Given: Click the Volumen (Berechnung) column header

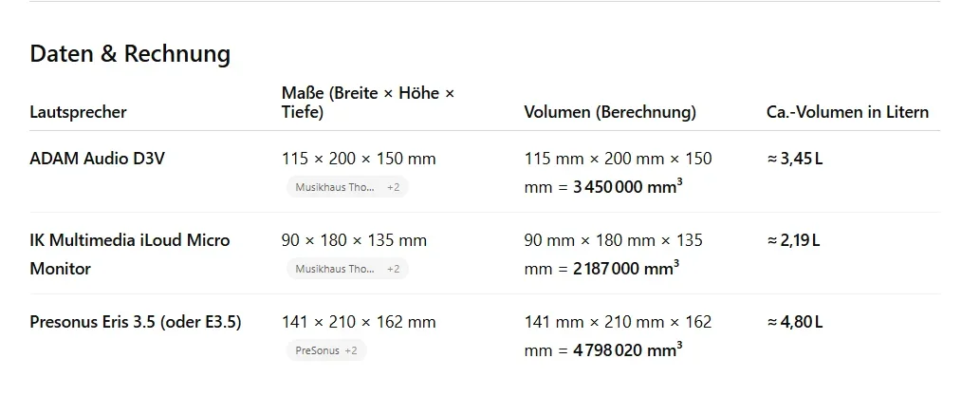Looking at the screenshot, I should coord(610,112).
